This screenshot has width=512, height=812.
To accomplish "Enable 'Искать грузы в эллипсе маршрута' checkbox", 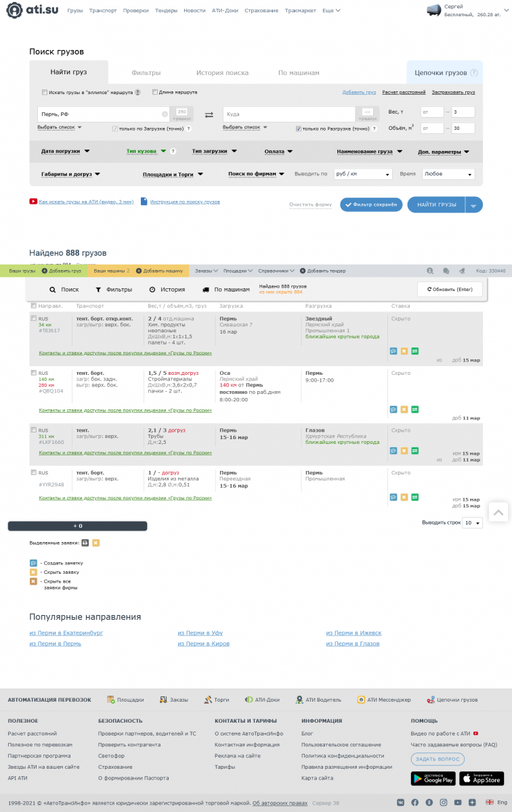I will pos(45,92).
